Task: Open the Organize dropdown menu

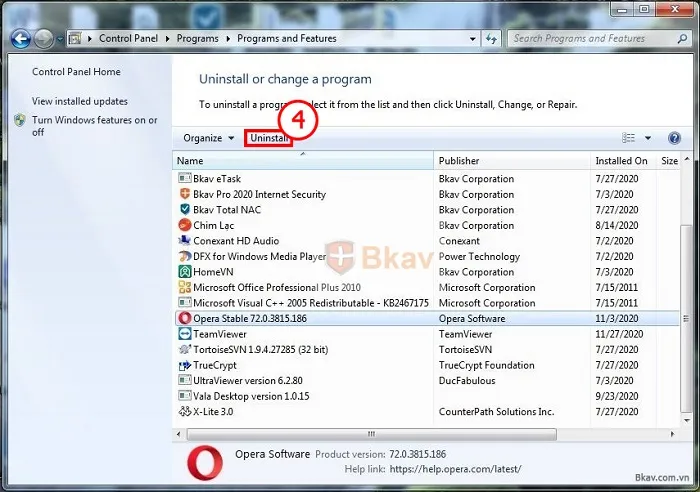Action: click(208, 138)
